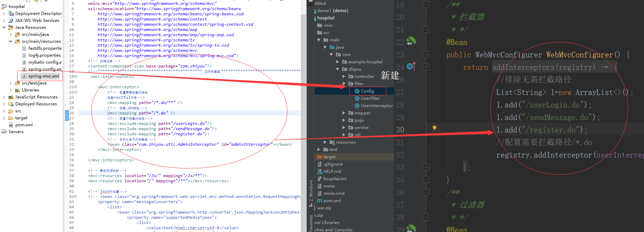Image resolution: width=644 pixels, height=232 pixels.
Task: Expand the folded code marker at line 24
Action: pyautogui.click(x=426, y=67)
